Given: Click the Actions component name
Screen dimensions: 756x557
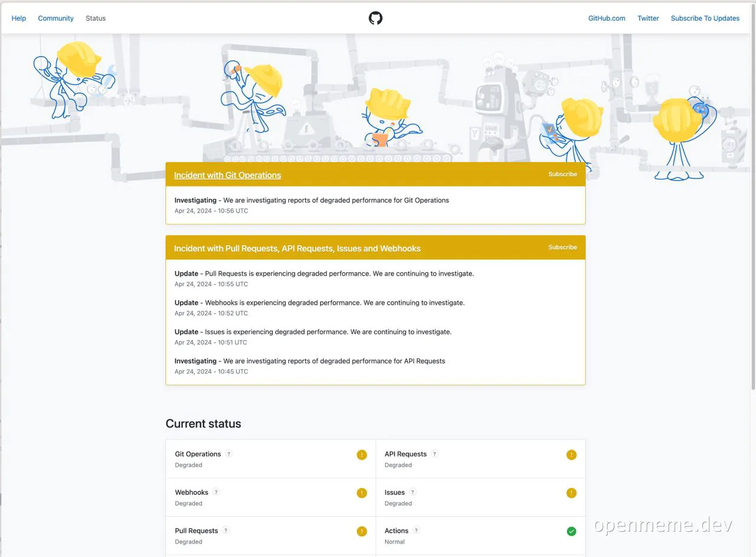Looking at the screenshot, I should [x=396, y=531].
